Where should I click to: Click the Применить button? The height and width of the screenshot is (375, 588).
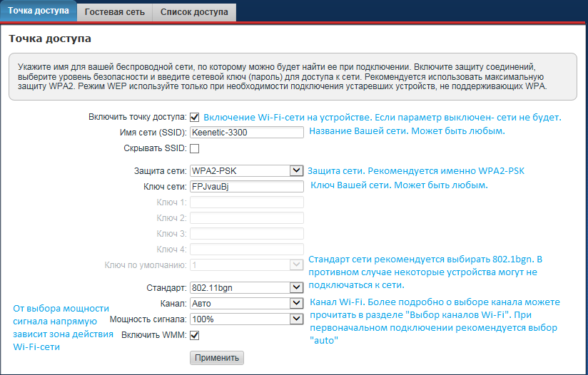pos(216,357)
